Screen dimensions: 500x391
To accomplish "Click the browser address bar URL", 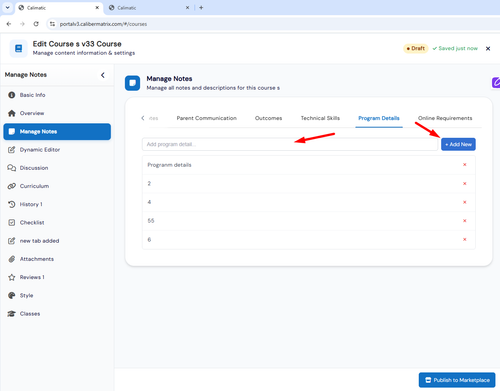I will pyautogui.click(x=103, y=24).
